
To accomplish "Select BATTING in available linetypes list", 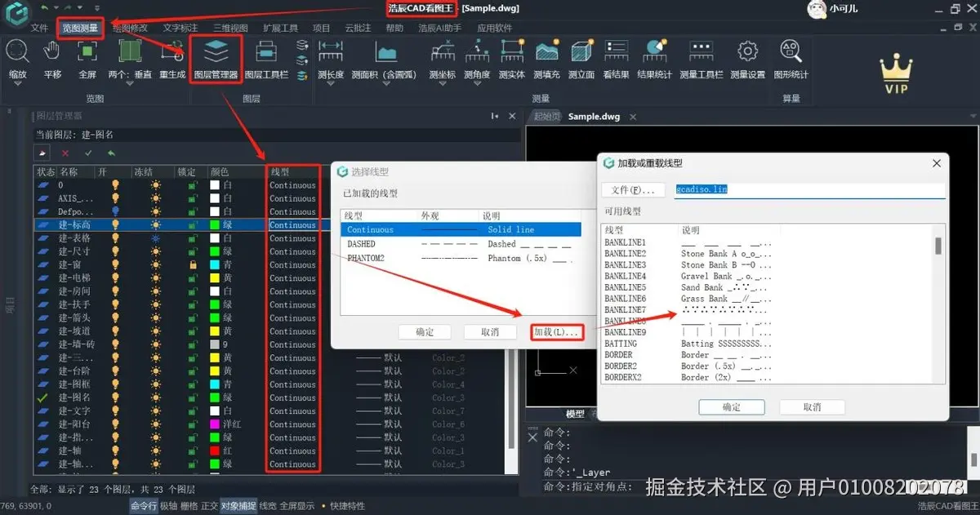I will point(621,344).
